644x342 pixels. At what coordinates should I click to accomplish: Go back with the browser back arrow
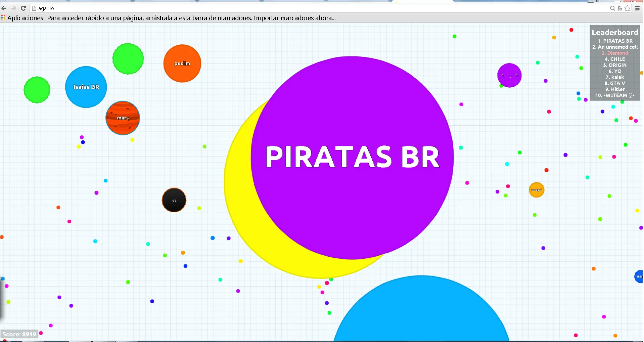(x=4, y=8)
